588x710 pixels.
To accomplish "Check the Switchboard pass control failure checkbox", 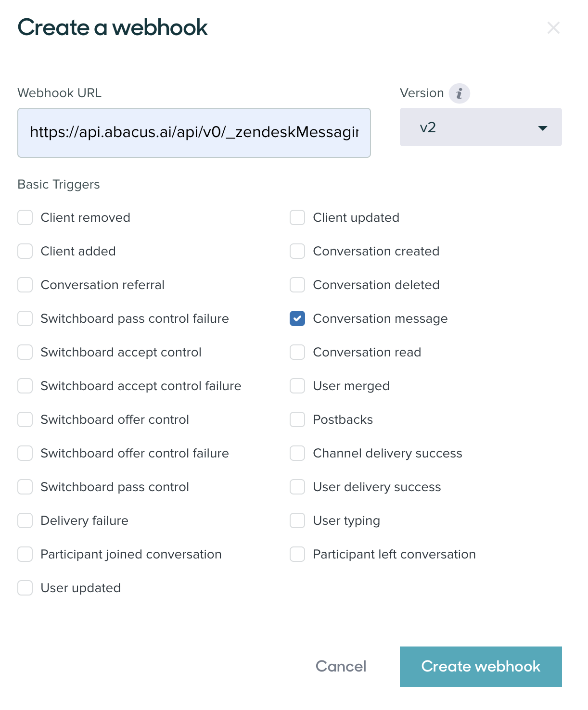I will [25, 318].
